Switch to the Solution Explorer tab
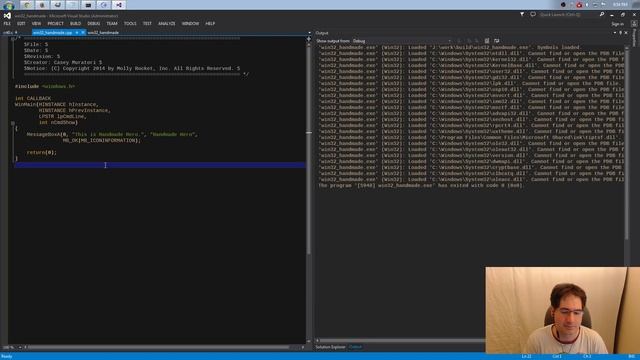The width and height of the screenshot is (640, 360). pos(330,347)
